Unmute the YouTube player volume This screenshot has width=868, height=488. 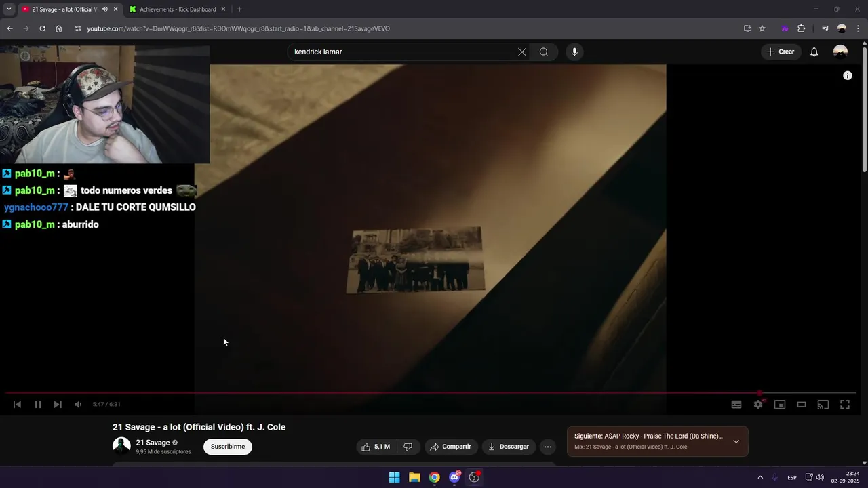point(78,405)
